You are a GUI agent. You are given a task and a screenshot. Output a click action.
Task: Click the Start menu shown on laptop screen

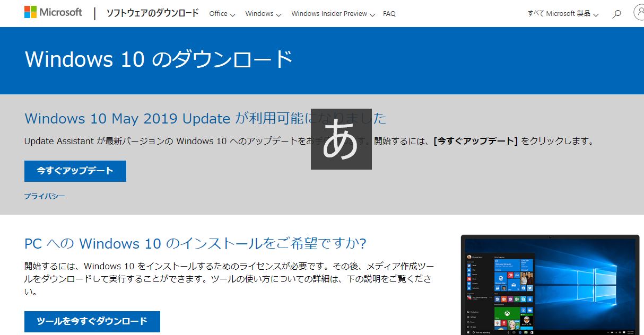[500, 292]
